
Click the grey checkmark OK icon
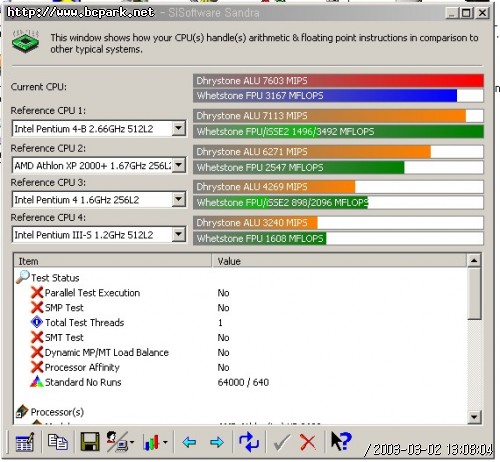coord(282,442)
